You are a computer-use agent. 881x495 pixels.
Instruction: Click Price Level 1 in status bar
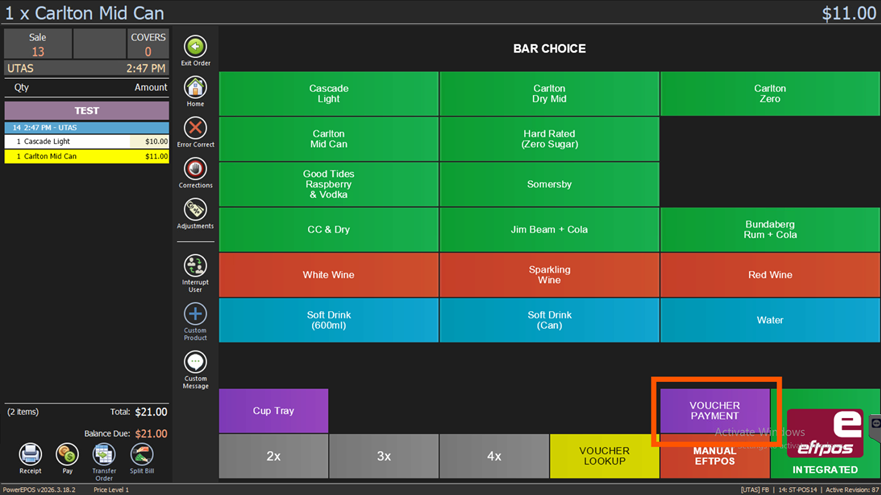[x=111, y=490]
